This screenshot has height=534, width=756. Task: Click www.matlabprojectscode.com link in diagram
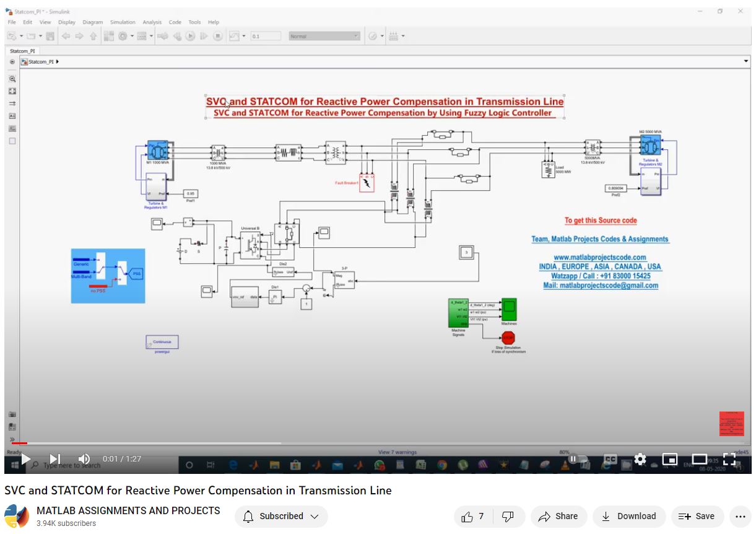(x=600, y=257)
